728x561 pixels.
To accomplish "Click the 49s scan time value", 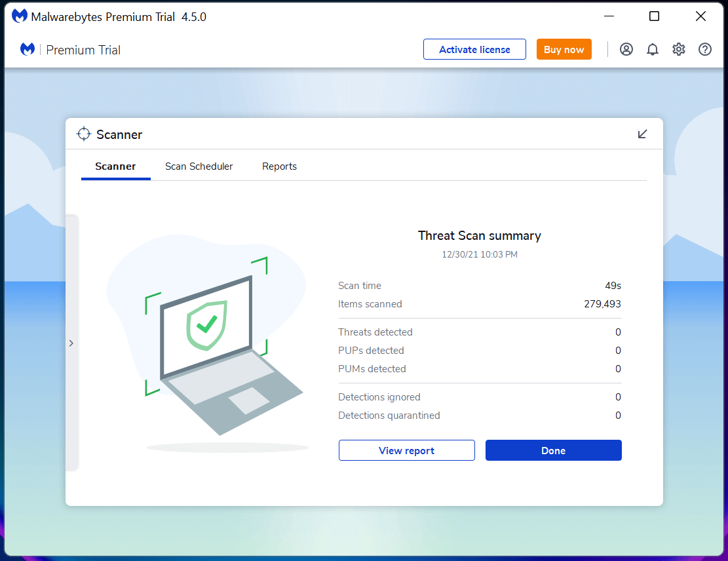I will pyautogui.click(x=613, y=286).
